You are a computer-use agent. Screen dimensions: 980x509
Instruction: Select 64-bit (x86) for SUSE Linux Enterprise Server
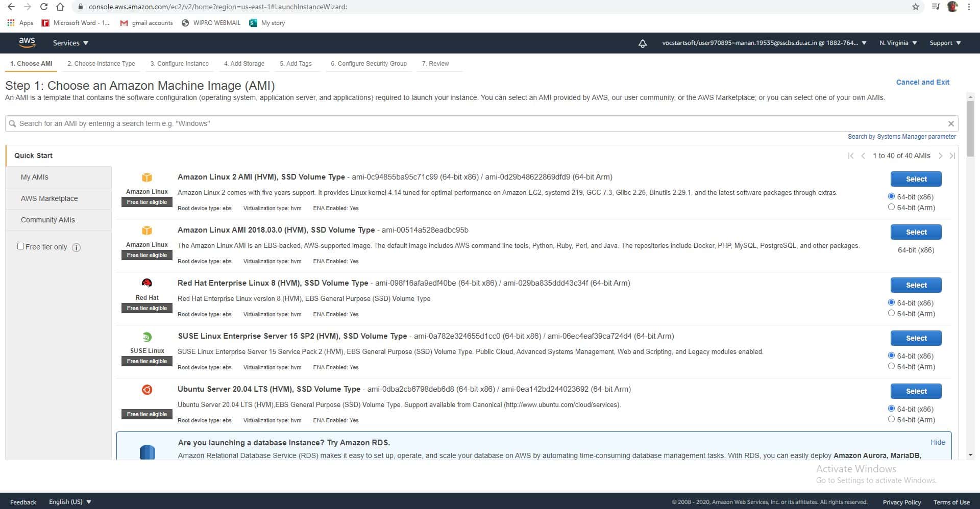tap(891, 355)
